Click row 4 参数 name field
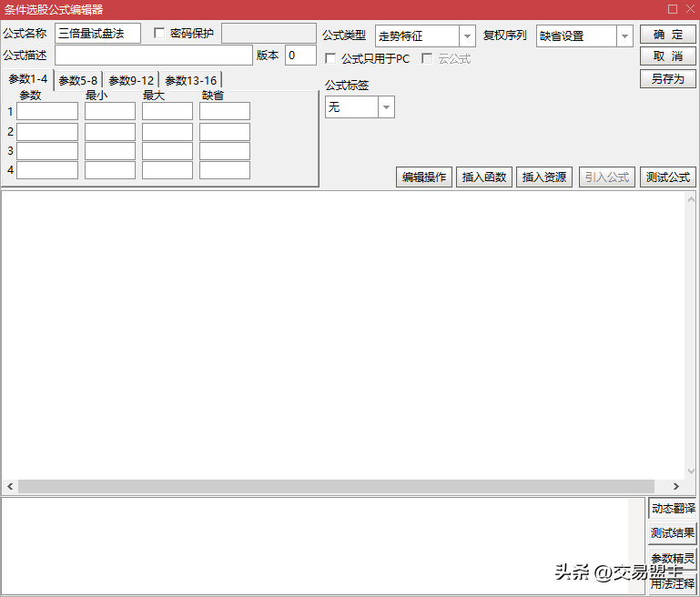 pyautogui.click(x=47, y=170)
